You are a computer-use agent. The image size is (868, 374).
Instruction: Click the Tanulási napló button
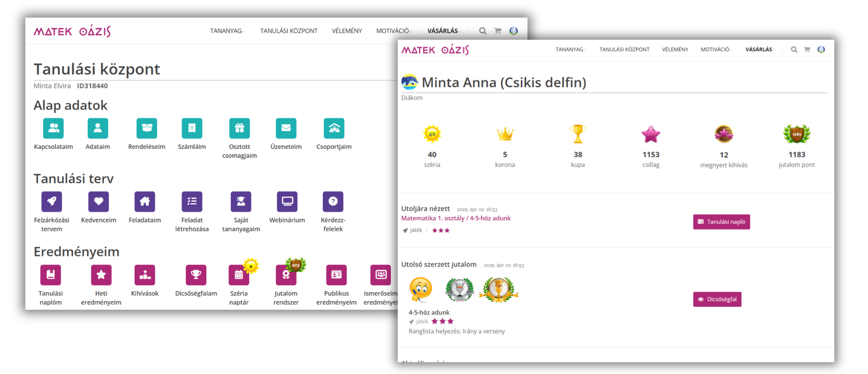(x=721, y=222)
